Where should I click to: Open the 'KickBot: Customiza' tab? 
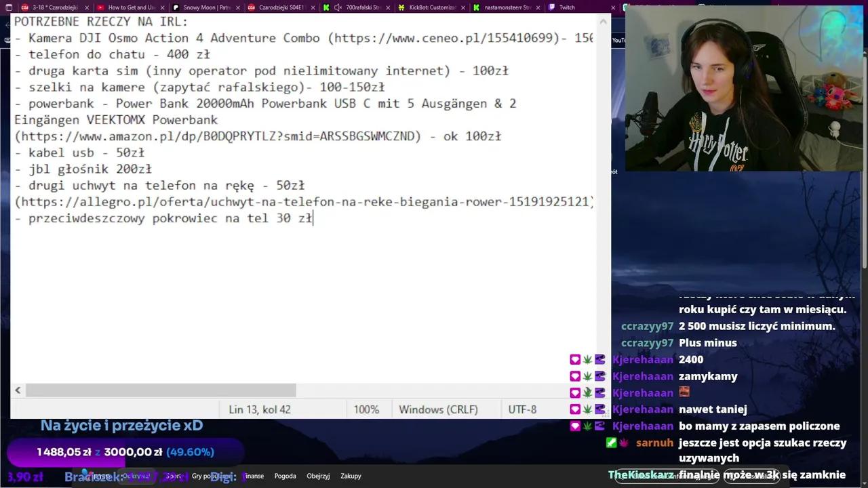[431, 7]
